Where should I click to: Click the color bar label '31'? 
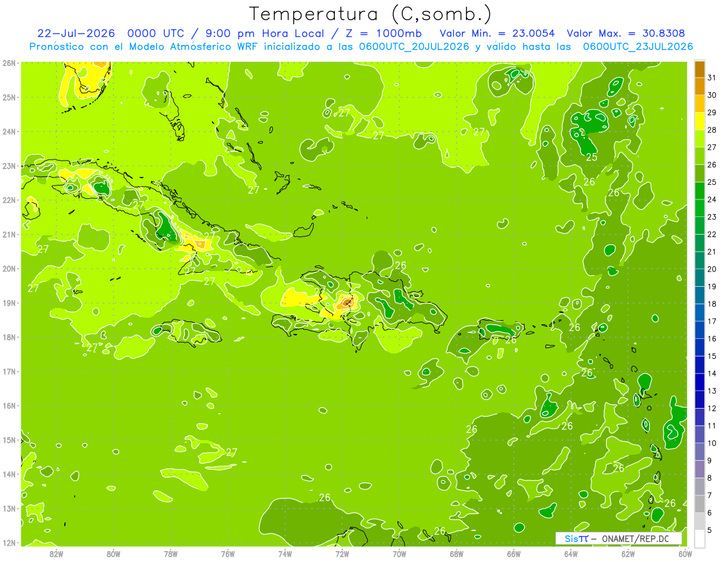(x=712, y=78)
